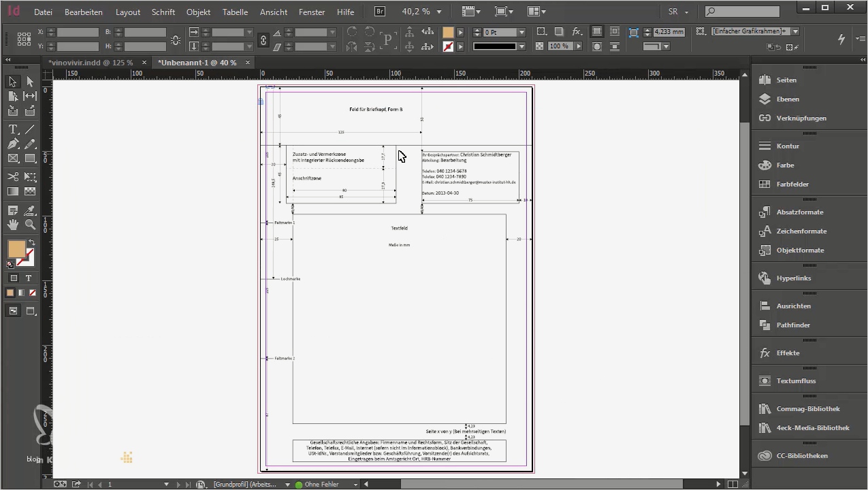Open the Seiten panel

pos(786,80)
